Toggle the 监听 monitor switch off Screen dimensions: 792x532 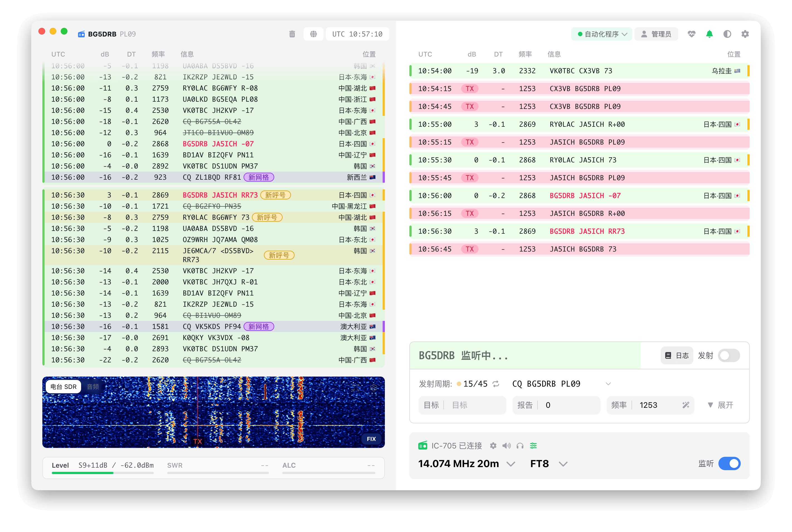coord(729,463)
